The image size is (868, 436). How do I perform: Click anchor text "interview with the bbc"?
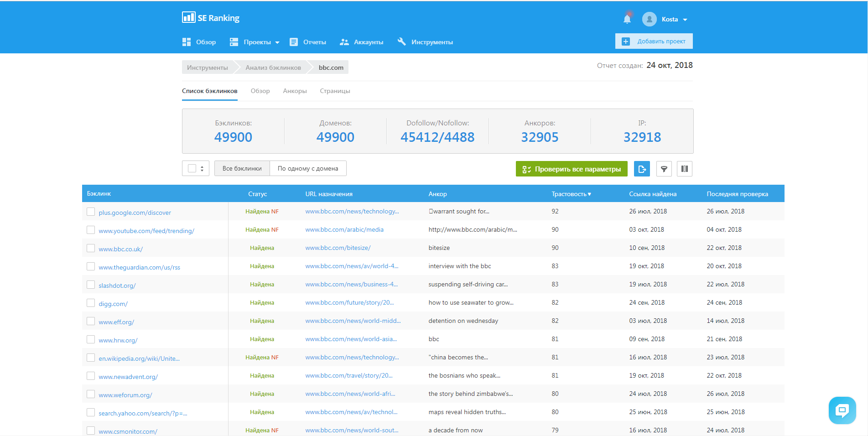click(x=460, y=266)
